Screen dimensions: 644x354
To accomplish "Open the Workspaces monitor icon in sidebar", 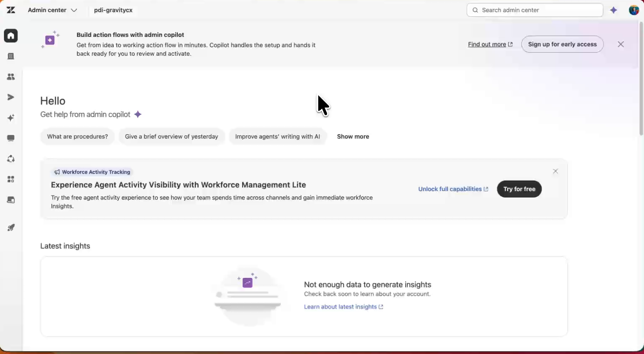I will pos(11,138).
